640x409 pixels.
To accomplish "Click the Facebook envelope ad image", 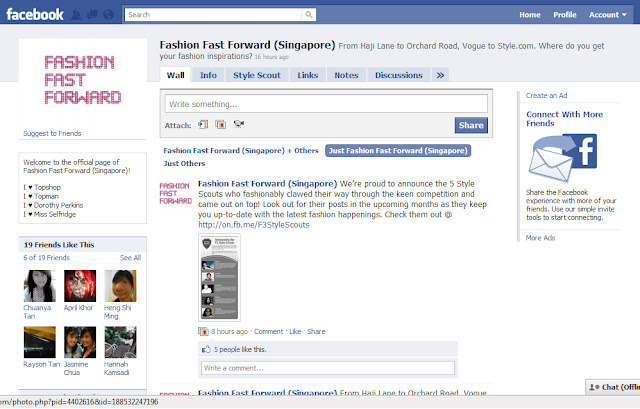I will [x=563, y=158].
